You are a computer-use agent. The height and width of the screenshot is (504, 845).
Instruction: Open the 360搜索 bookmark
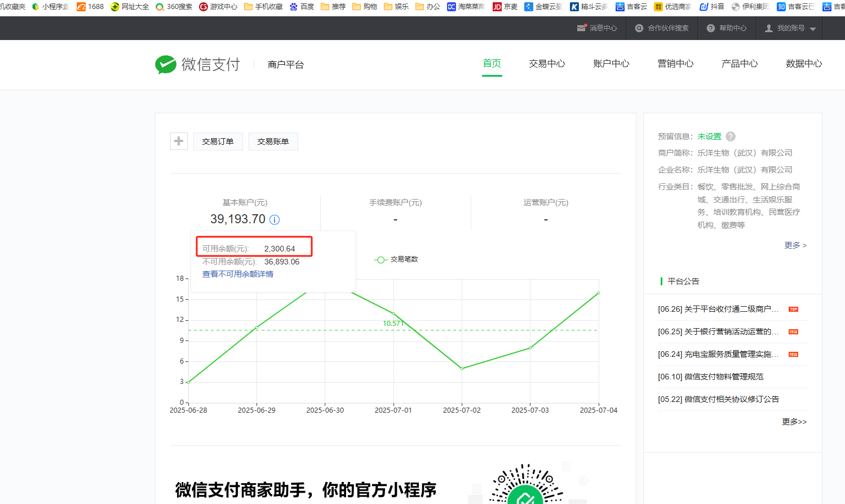(174, 7)
